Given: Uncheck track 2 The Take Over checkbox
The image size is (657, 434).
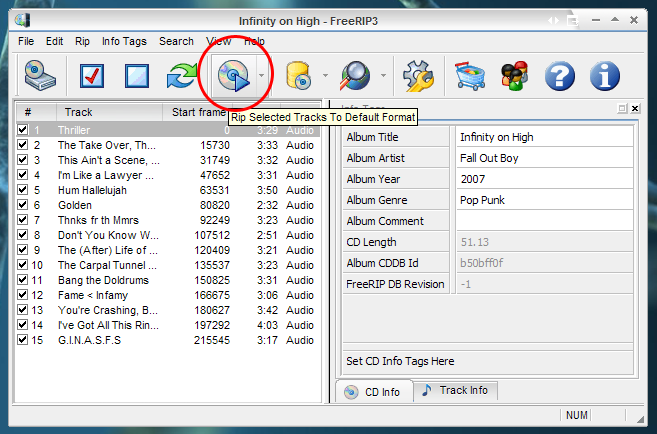Looking at the screenshot, I should pyautogui.click(x=23, y=145).
